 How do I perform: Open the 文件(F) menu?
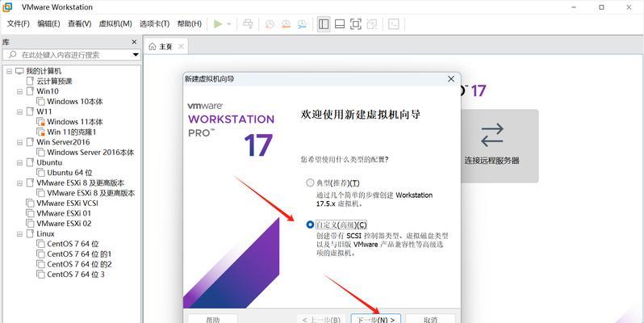point(18,24)
